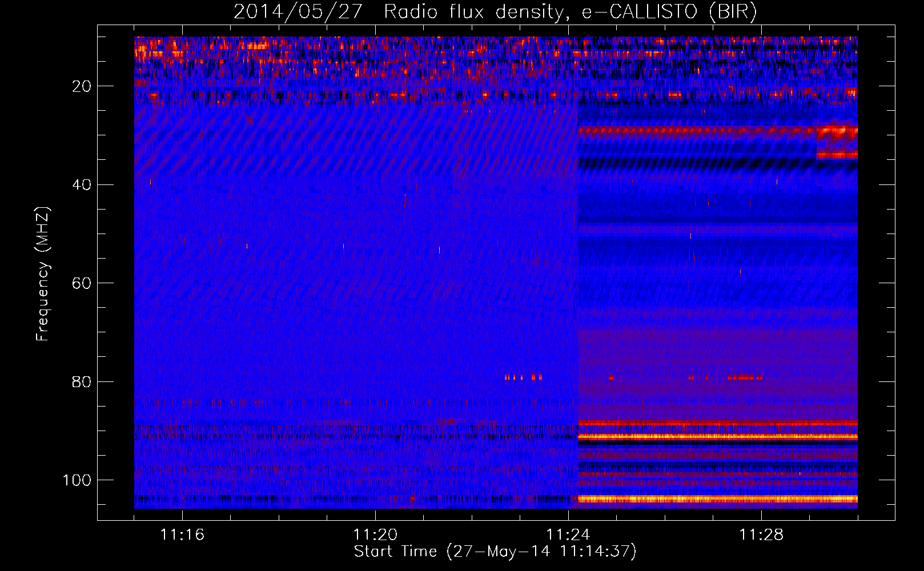
Task: Click the 100 frequency tick label
Action: (x=77, y=480)
